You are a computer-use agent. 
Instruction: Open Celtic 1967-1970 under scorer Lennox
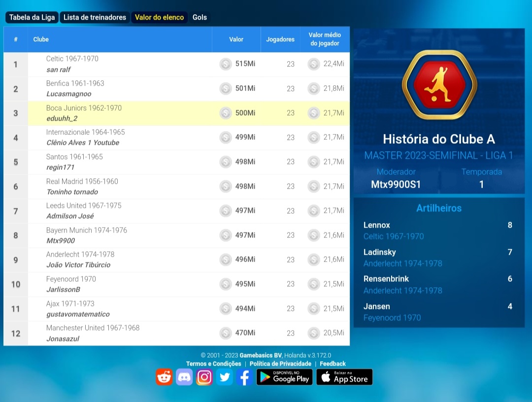click(393, 236)
